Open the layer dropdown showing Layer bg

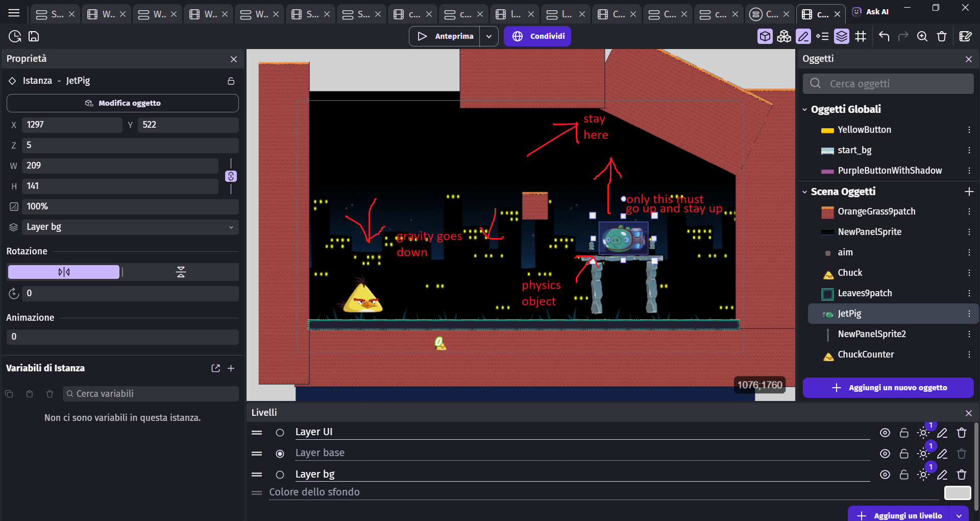point(130,227)
